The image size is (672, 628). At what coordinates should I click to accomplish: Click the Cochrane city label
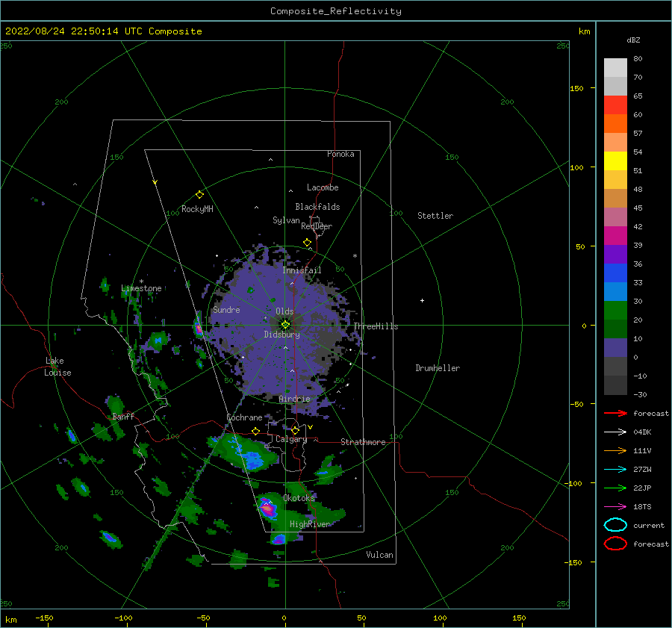coord(244,417)
